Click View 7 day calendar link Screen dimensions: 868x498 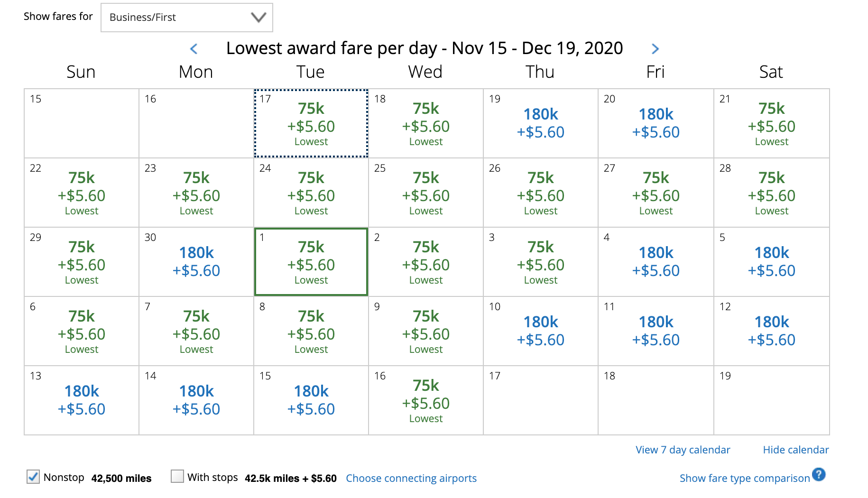683,450
